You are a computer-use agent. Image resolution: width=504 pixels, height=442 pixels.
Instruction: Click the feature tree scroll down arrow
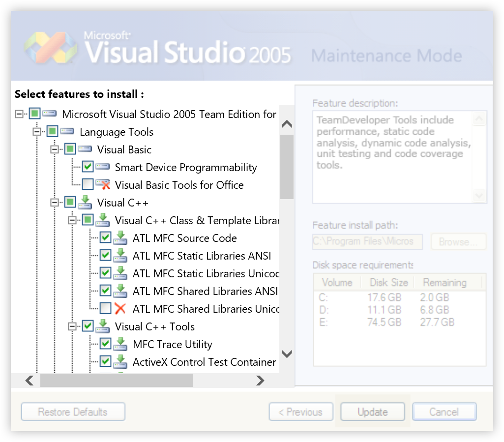287,354
